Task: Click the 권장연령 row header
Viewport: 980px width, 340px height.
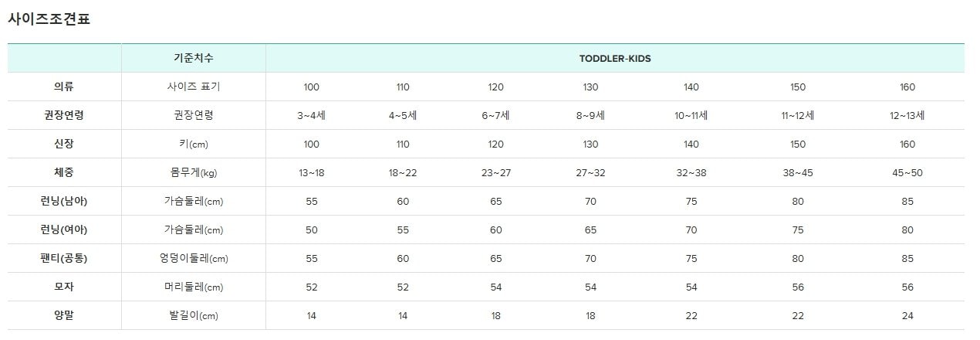Action: (x=65, y=116)
